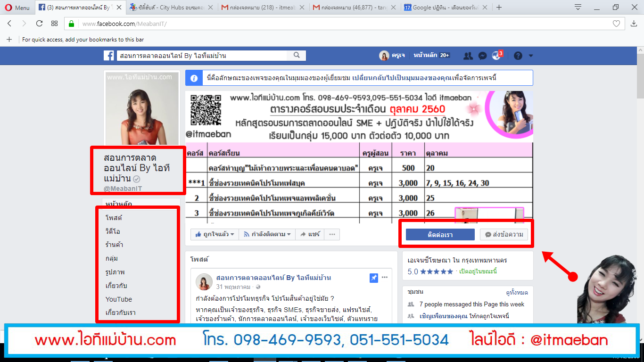
Task: Open ร้านค้า in page sidebar
Action: pos(115,245)
